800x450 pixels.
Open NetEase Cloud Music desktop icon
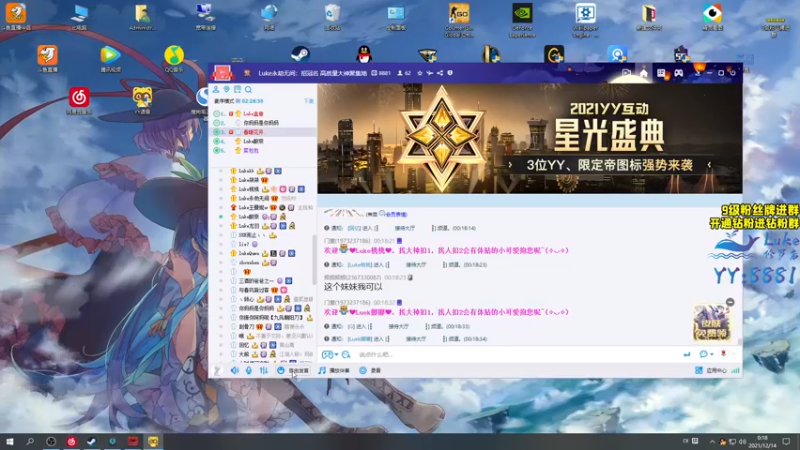(x=79, y=100)
